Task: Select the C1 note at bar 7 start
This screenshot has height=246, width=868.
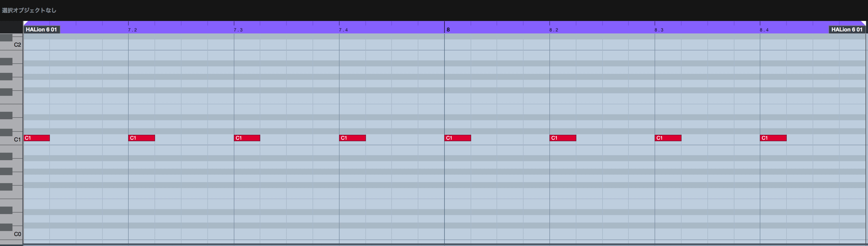Action: pyautogui.click(x=37, y=138)
